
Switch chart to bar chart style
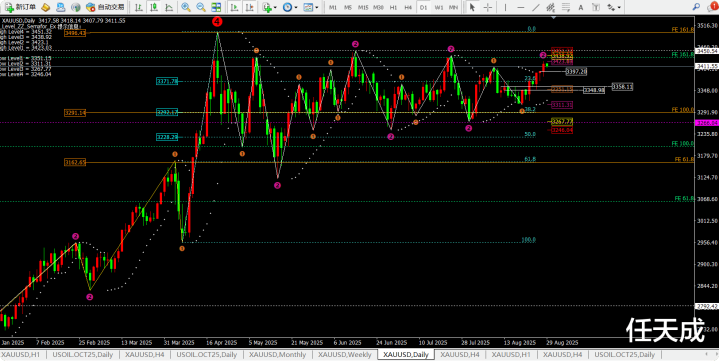click(139, 7)
